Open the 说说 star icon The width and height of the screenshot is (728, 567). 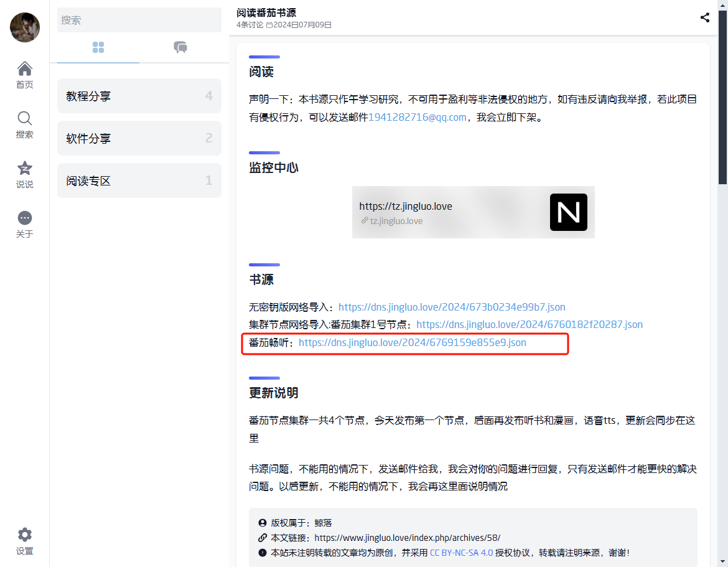pos(25,168)
